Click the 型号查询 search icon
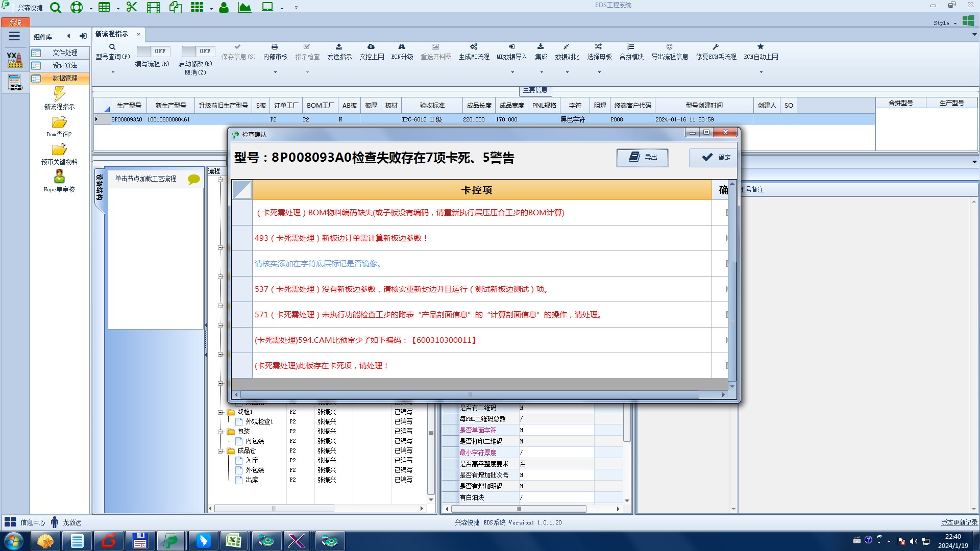The image size is (980, 551). click(112, 47)
